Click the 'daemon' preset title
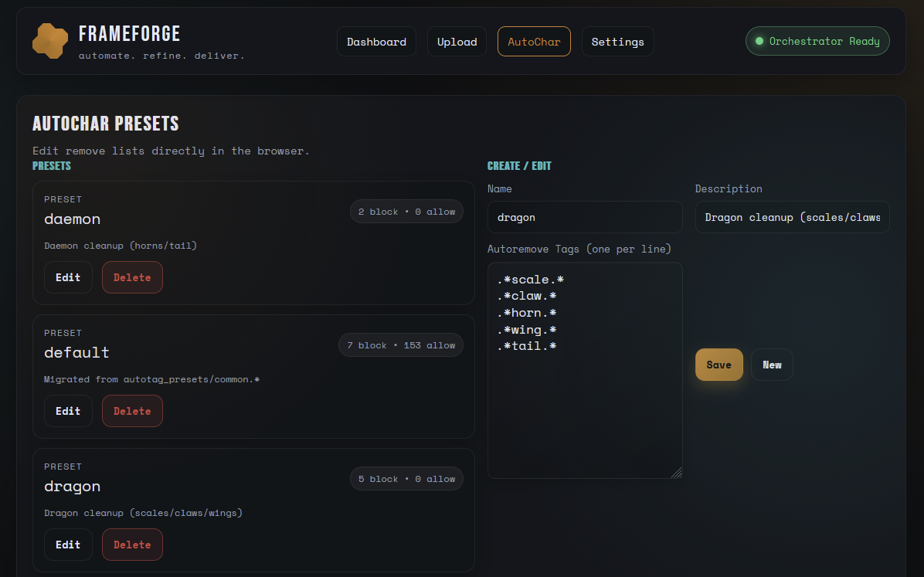Image resolution: width=924 pixels, height=577 pixels. 72,219
